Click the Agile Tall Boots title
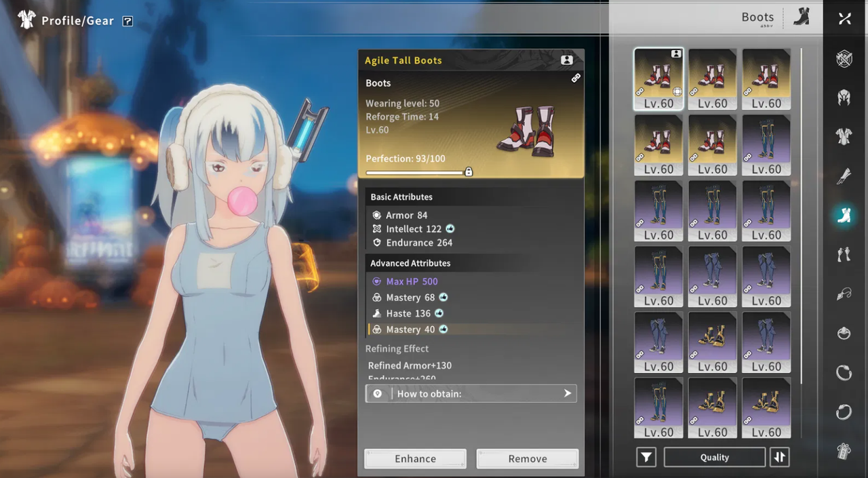The image size is (868, 478). tap(403, 60)
